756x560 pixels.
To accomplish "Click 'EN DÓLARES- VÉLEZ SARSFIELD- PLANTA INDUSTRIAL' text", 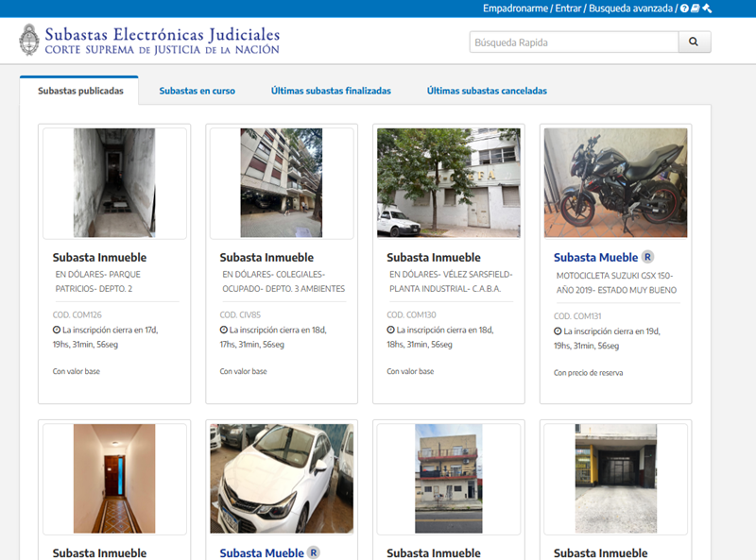I will (451, 281).
